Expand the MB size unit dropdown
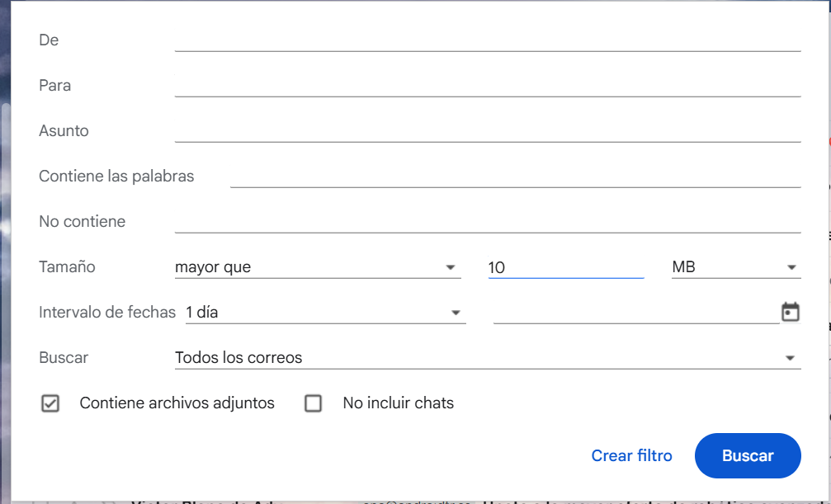The width and height of the screenshot is (831, 504). click(734, 267)
